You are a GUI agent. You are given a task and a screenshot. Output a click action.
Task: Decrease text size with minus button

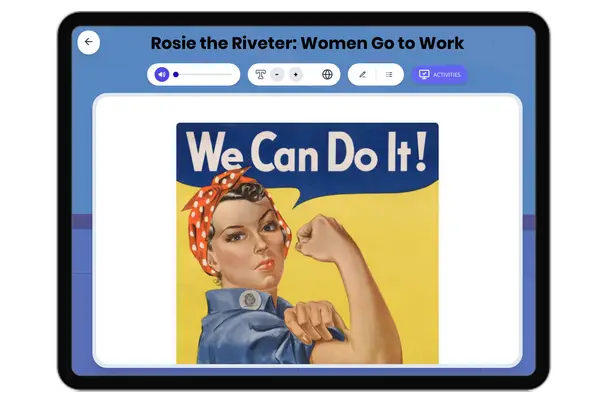pyautogui.click(x=277, y=74)
